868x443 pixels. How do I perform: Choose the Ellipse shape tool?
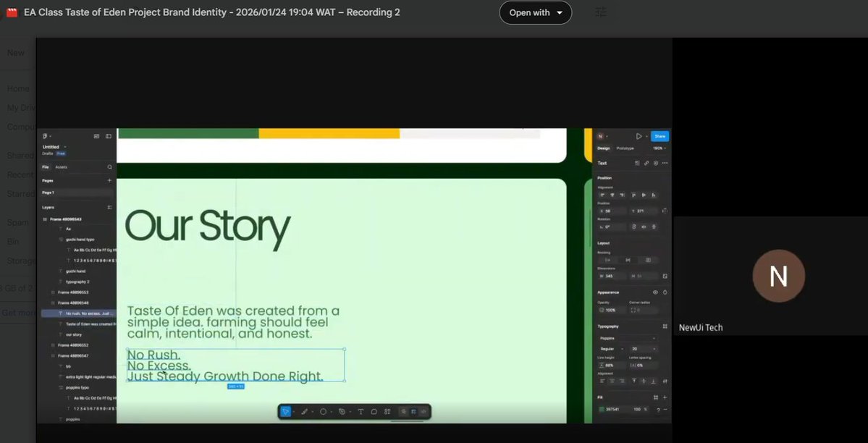tap(324, 411)
